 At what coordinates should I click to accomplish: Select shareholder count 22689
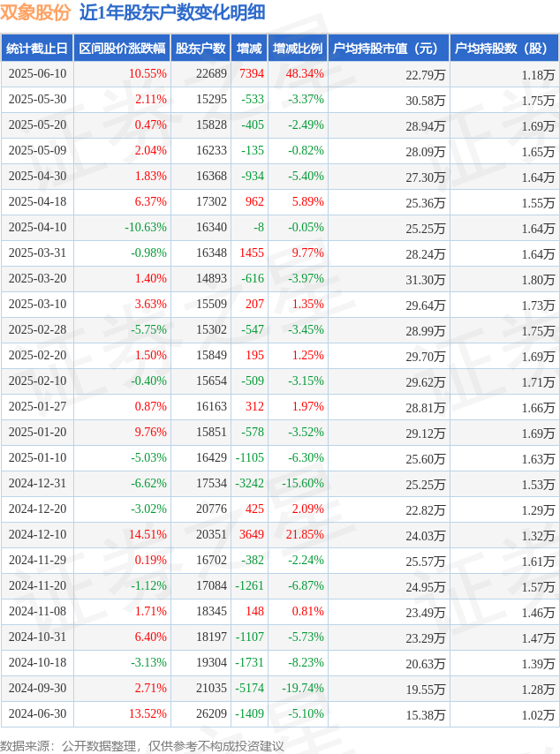211,73
